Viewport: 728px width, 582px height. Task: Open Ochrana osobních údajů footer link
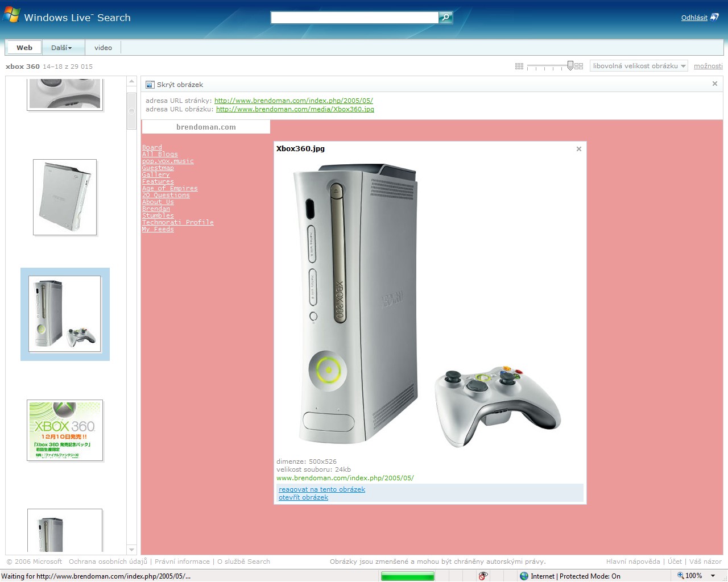coord(107,562)
